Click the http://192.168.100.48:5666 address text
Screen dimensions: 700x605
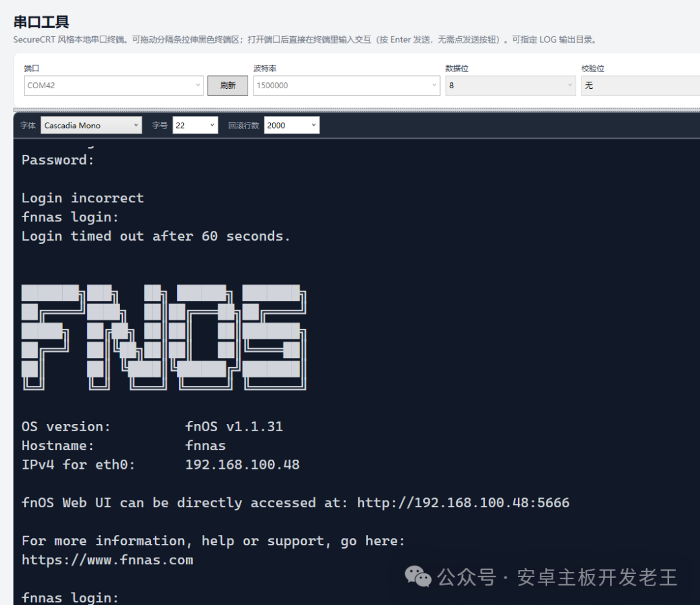tap(463, 503)
